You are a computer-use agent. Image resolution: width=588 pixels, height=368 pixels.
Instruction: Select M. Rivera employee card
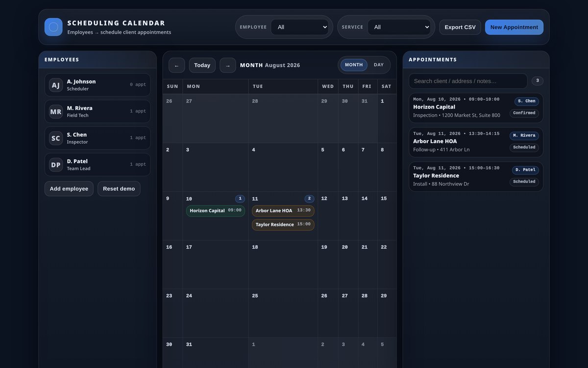98,111
